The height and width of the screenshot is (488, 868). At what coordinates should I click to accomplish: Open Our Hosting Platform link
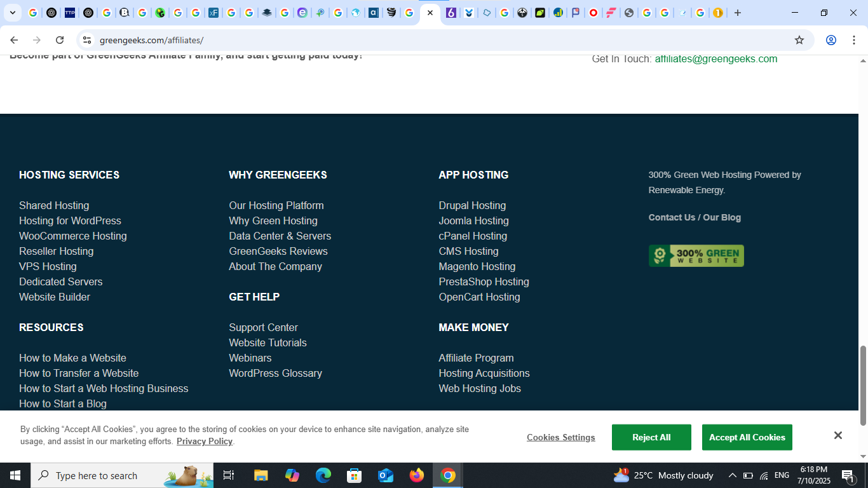276,205
